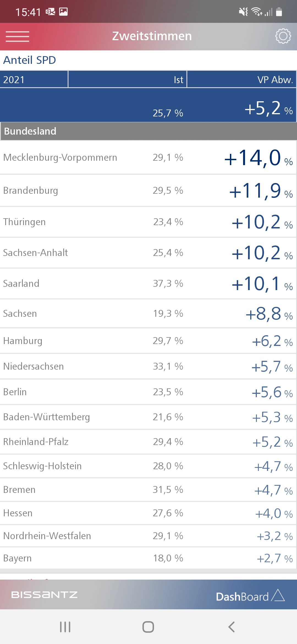The height and width of the screenshot is (644, 297).
Task: Tap the Bissantz logo
Action: pyautogui.click(x=44, y=595)
